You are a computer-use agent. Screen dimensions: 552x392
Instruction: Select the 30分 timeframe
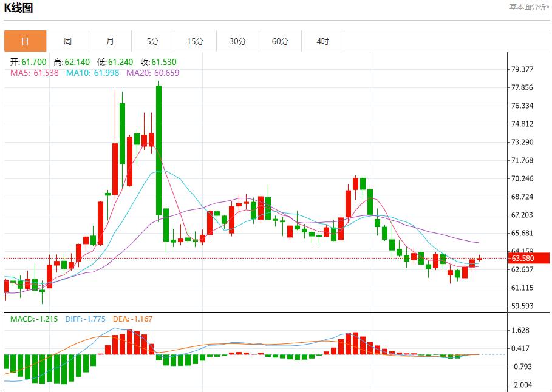237,41
